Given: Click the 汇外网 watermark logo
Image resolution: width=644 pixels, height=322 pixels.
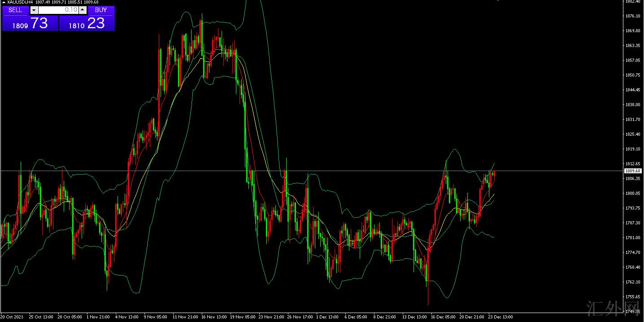Looking at the screenshot, I should pos(612,308).
